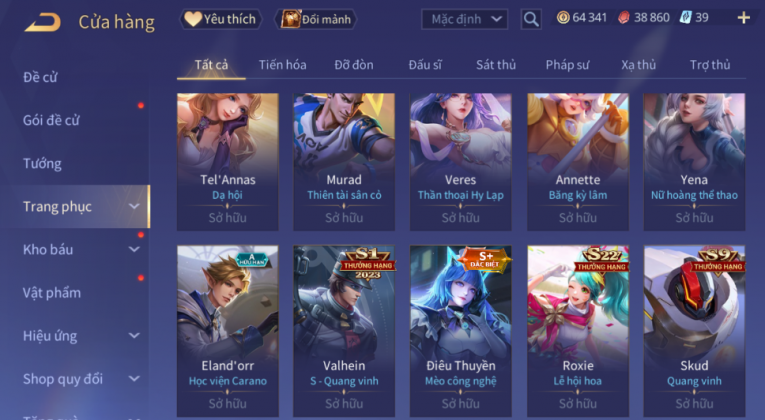Click the heart icon in Yêu thích
This screenshot has height=420, width=765.
pos(193,19)
